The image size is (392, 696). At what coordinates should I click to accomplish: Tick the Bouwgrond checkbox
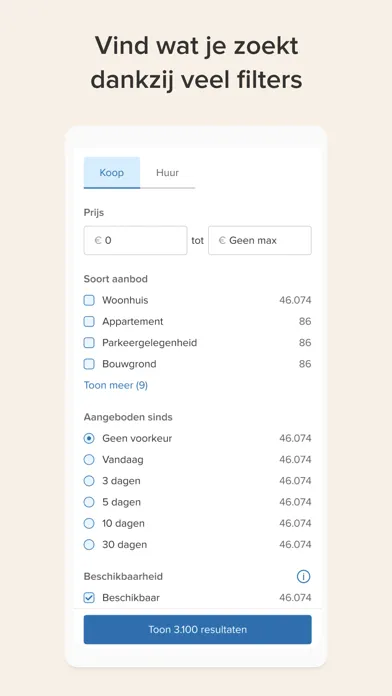pyautogui.click(x=89, y=364)
